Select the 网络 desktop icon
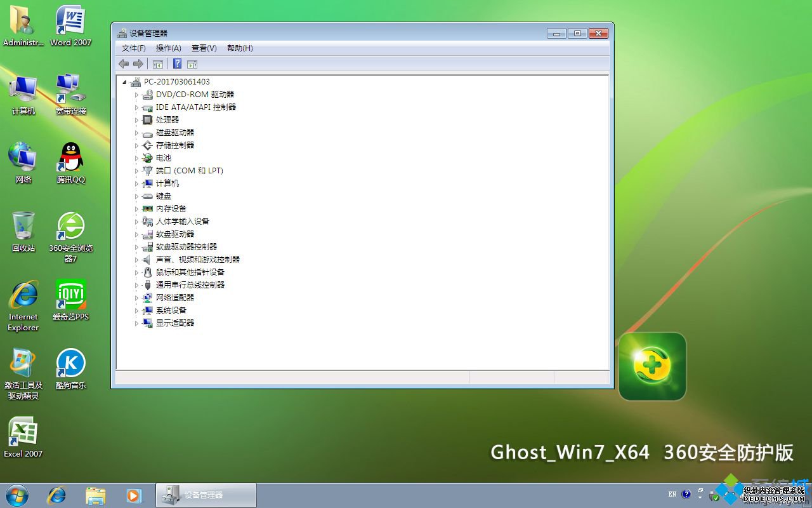 click(23, 163)
